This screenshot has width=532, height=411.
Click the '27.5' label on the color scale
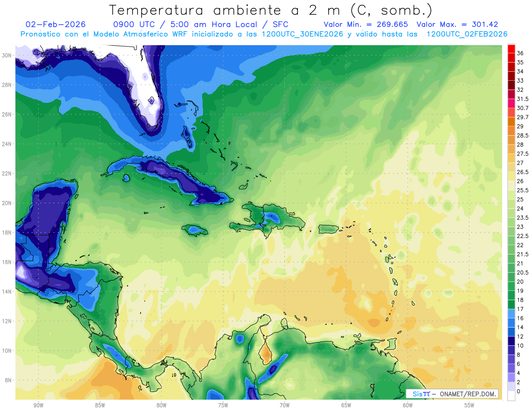coord(523,154)
